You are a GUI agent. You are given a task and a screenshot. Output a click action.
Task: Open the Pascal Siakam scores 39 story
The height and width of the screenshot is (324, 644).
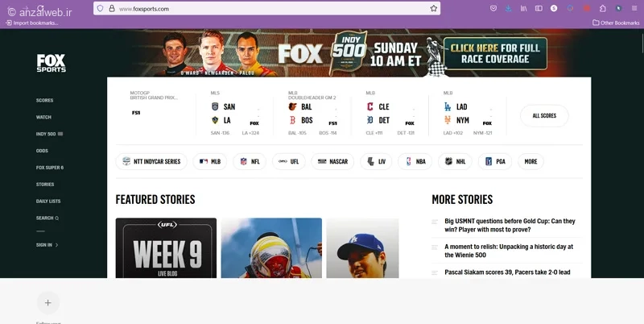click(x=507, y=272)
